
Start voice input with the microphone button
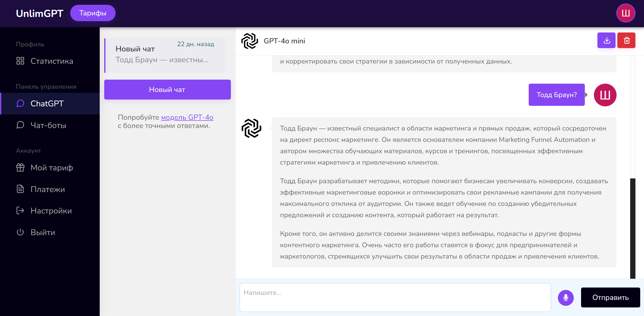[x=566, y=298]
